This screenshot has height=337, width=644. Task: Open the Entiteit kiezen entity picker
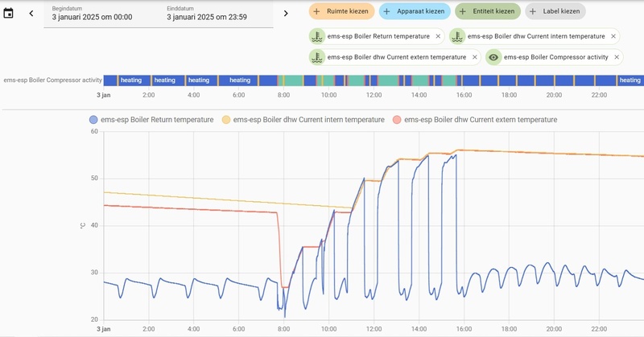tap(487, 11)
